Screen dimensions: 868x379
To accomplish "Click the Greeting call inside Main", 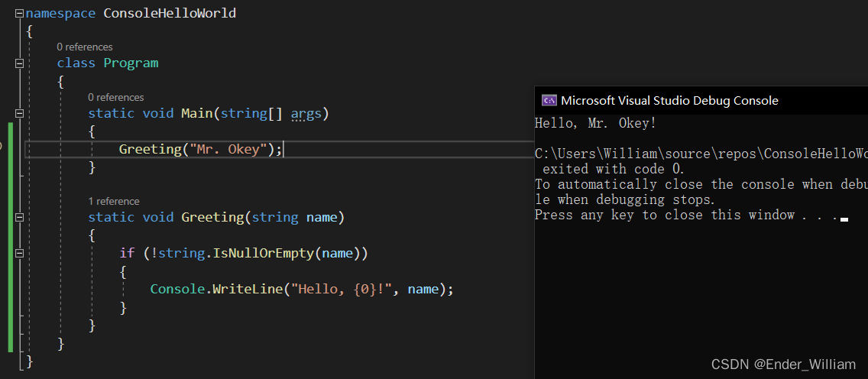I will (149, 149).
